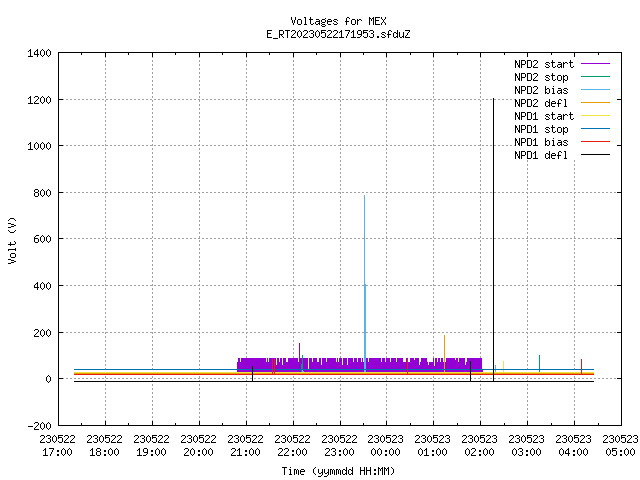Click the 'NPD2 stop' legend label
The height and width of the screenshot is (480, 640).
541,77
